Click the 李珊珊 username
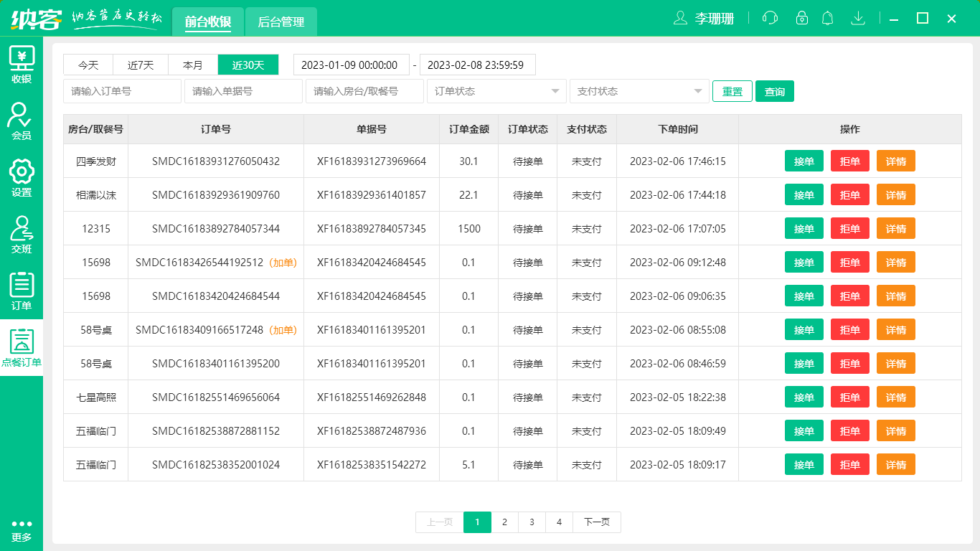This screenshot has width=980, height=551. 714,19
